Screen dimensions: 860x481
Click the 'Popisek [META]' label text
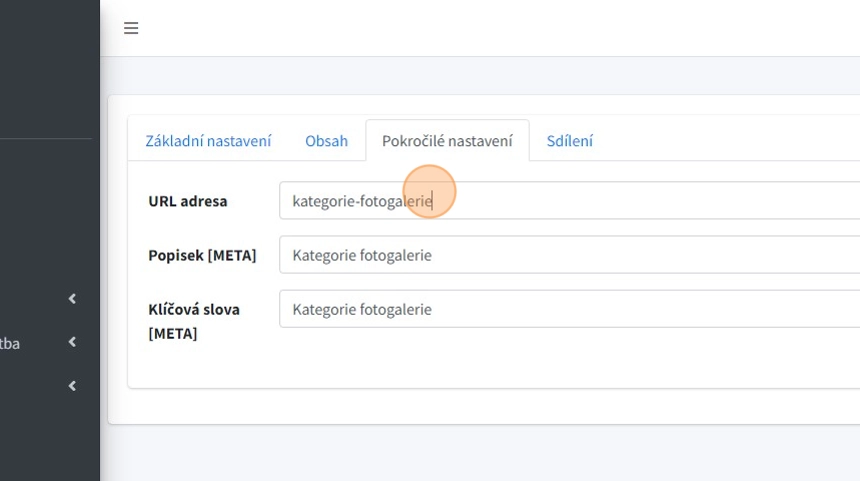click(202, 255)
